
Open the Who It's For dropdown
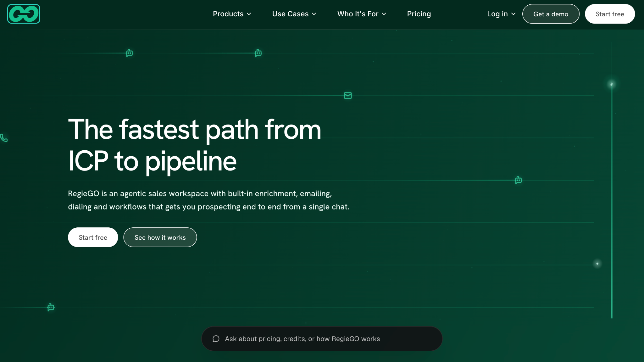[362, 14]
